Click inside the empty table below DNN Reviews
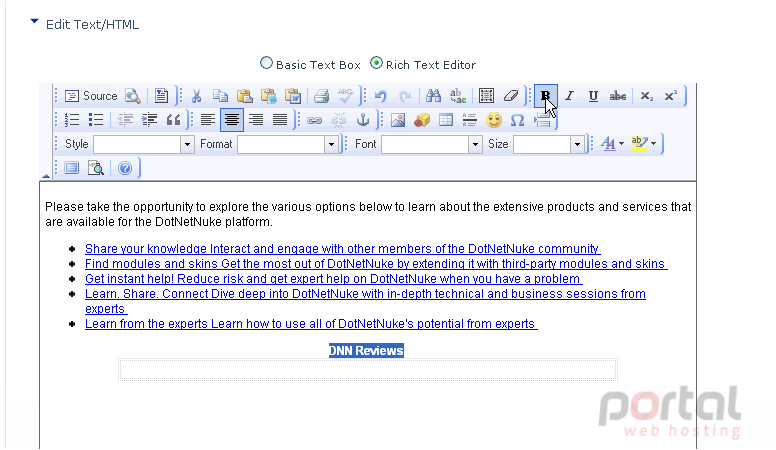 (x=368, y=370)
